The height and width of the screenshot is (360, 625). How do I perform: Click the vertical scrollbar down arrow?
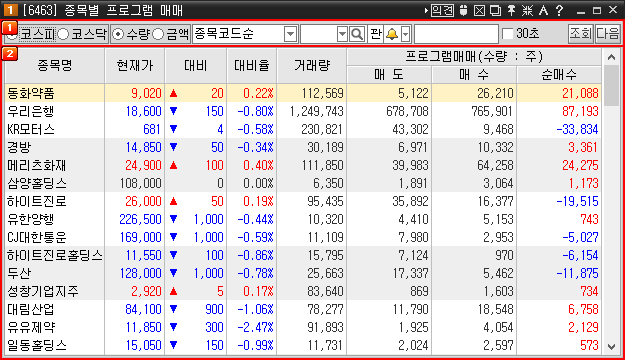pos(611,346)
